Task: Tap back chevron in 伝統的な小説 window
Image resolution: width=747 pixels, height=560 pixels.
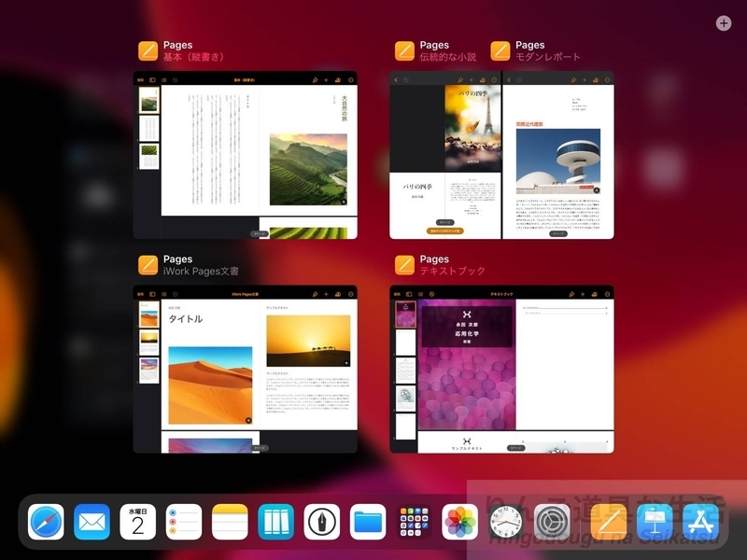Action: pos(396,80)
